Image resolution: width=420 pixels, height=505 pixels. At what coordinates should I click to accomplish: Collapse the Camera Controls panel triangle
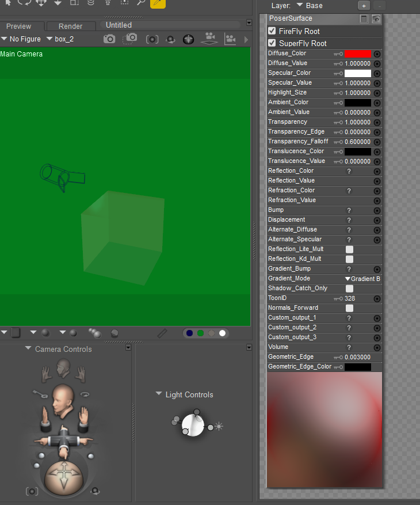coord(28,348)
